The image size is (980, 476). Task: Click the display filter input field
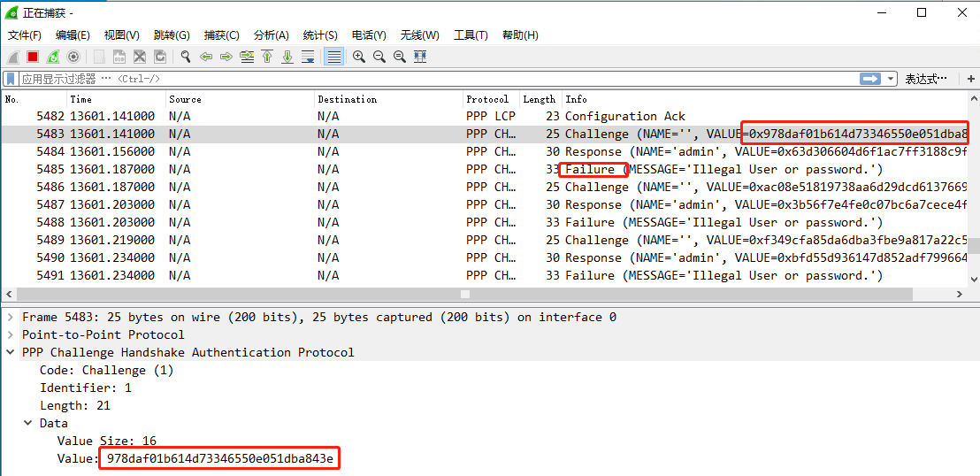[438, 79]
